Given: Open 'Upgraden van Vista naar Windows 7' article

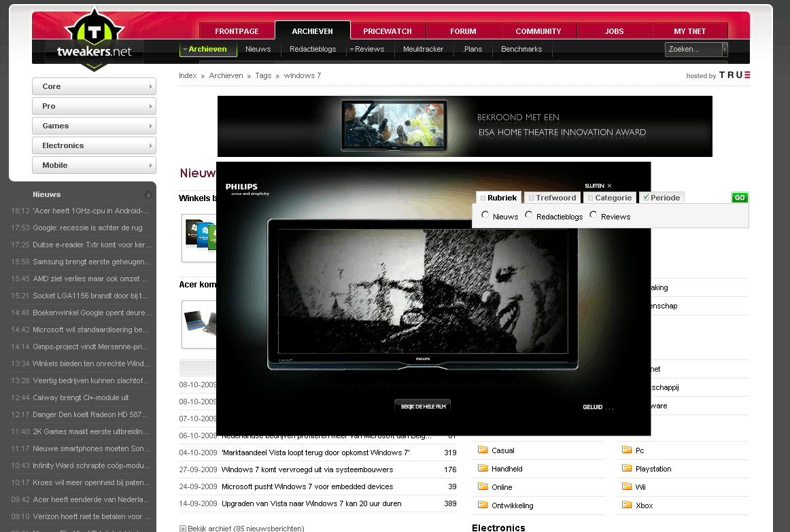Looking at the screenshot, I should point(311,503).
